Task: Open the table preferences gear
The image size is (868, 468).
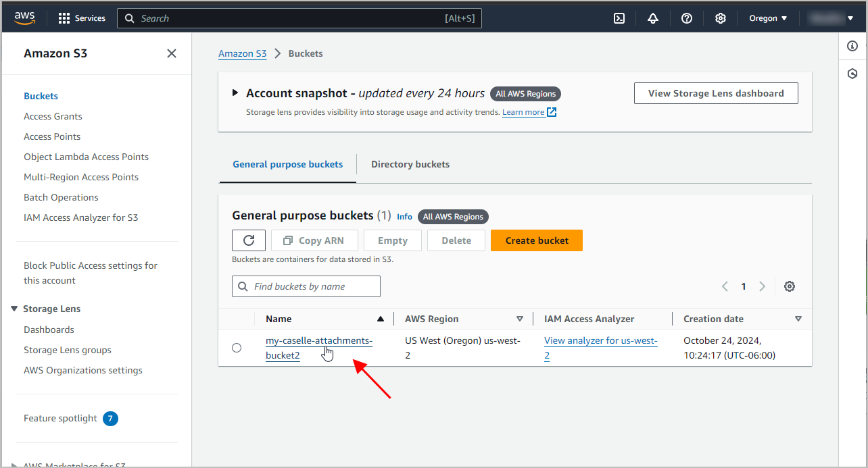Action: [x=790, y=286]
